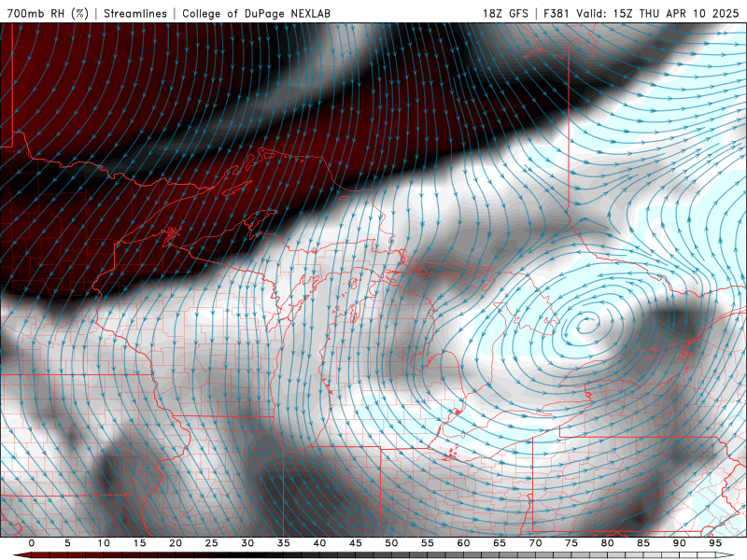Click the "25" colorbar scale label
The image size is (747, 560).
tap(212, 543)
